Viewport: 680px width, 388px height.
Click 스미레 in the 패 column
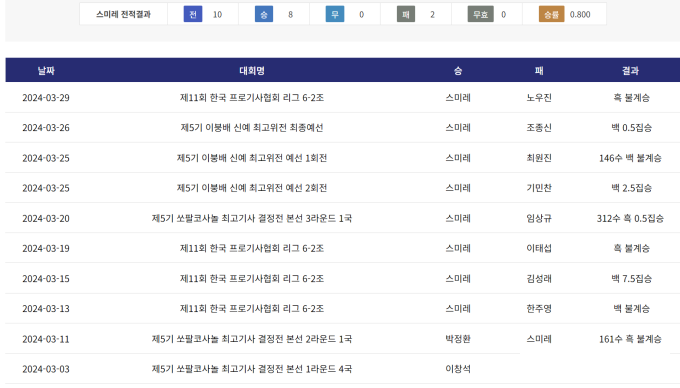click(x=539, y=339)
